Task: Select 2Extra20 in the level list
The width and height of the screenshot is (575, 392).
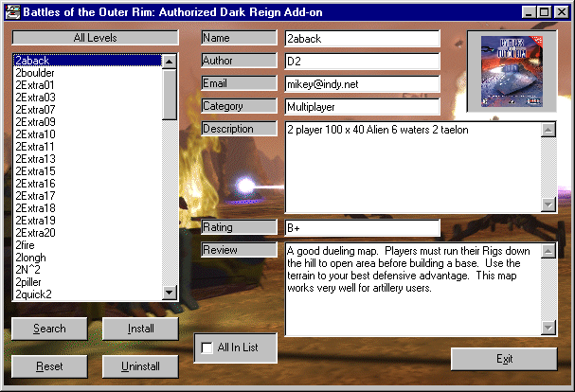Action: pyautogui.click(x=88, y=233)
